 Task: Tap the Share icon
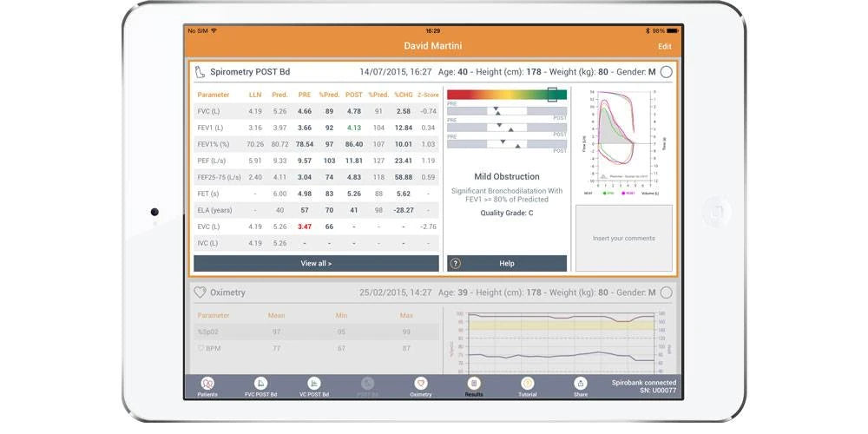580,383
